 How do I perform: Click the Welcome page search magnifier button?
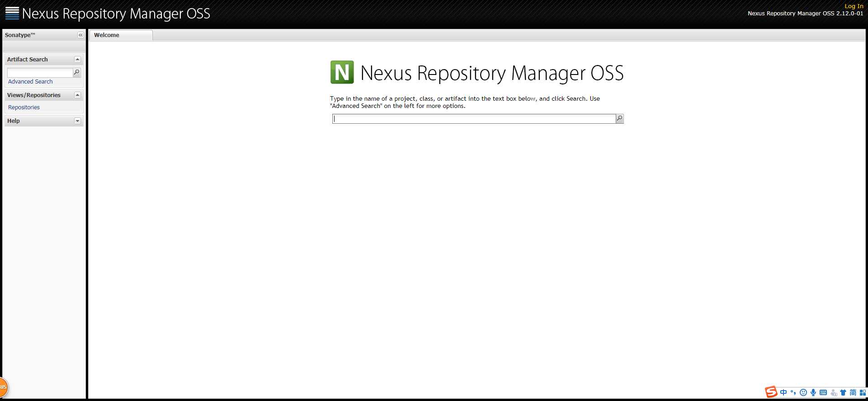620,118
